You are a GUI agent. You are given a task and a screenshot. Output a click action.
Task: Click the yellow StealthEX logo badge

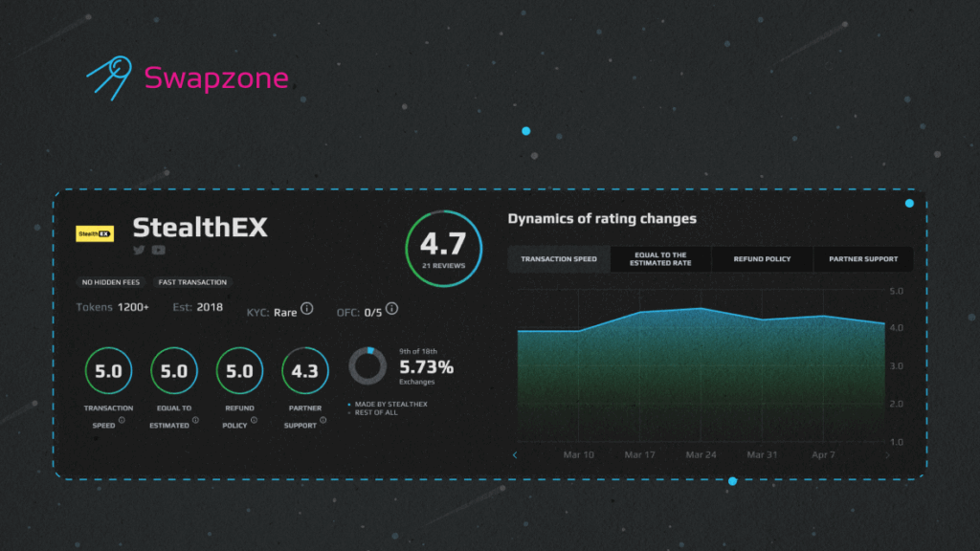click(95, 231)
